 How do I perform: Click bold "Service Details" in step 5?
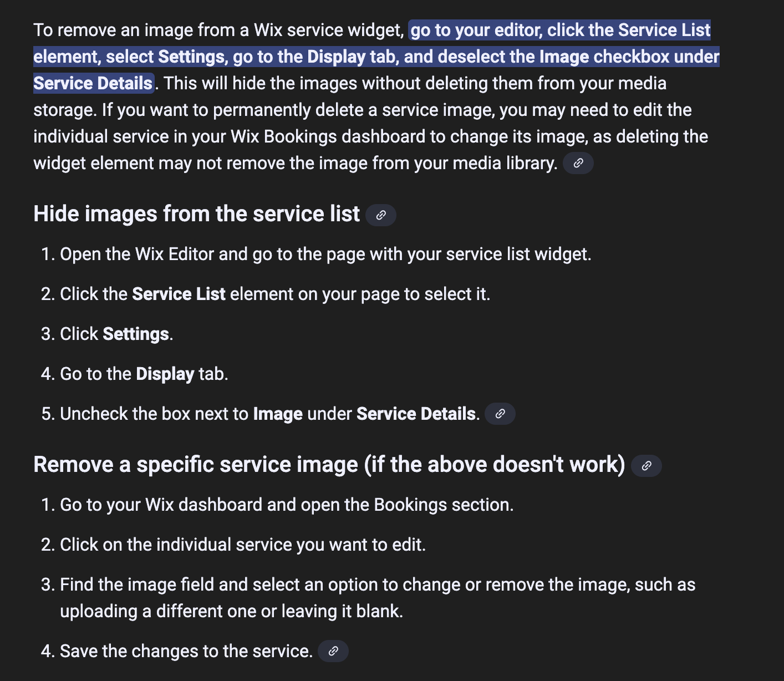pos(416,414)
